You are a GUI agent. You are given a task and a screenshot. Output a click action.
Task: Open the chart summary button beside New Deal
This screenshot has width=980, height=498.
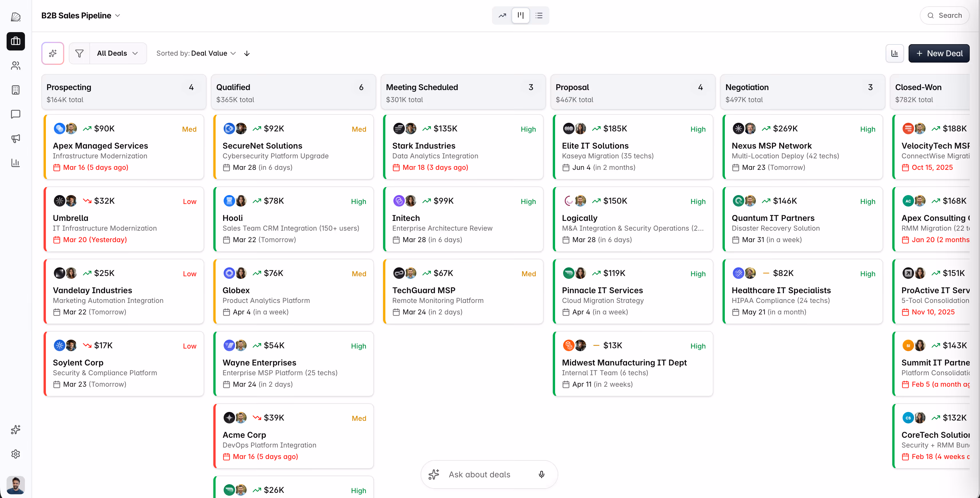pyautogui.click(x=894, y=53)
